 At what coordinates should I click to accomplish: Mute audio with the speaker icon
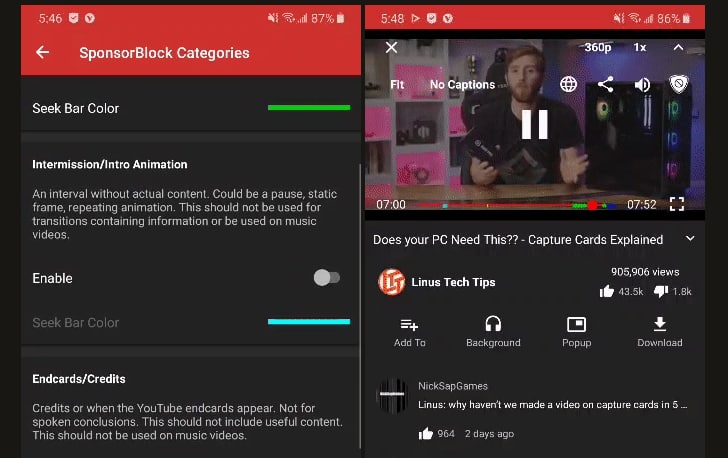(x=642, y=85)
